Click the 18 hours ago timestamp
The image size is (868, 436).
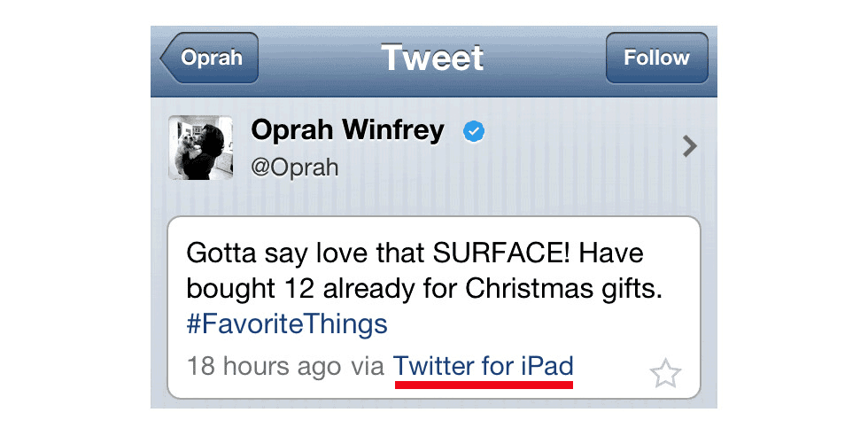pos(264,367)
